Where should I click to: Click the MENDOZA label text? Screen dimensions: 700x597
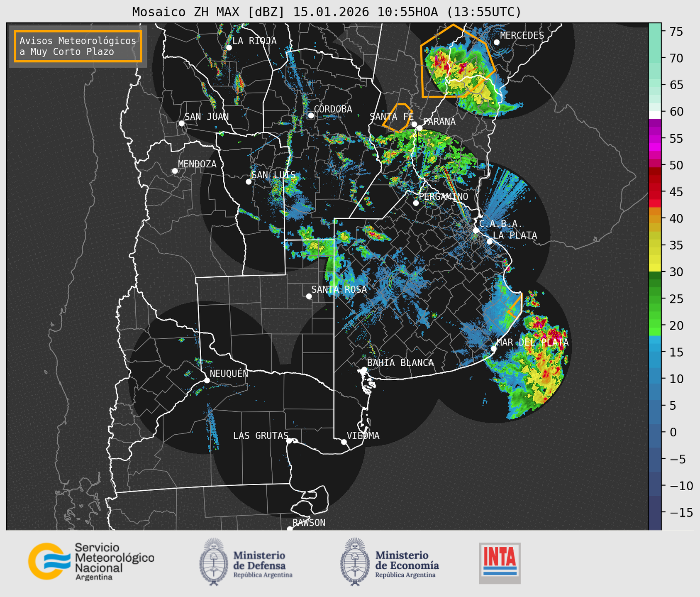coord(197,164)
